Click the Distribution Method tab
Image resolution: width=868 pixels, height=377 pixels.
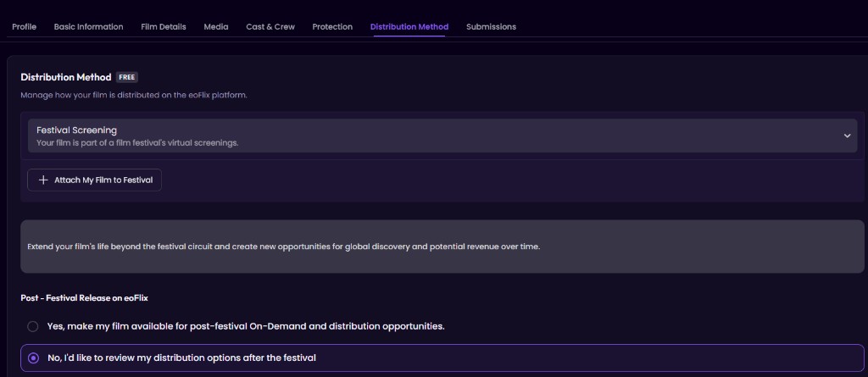coord(409,26)
